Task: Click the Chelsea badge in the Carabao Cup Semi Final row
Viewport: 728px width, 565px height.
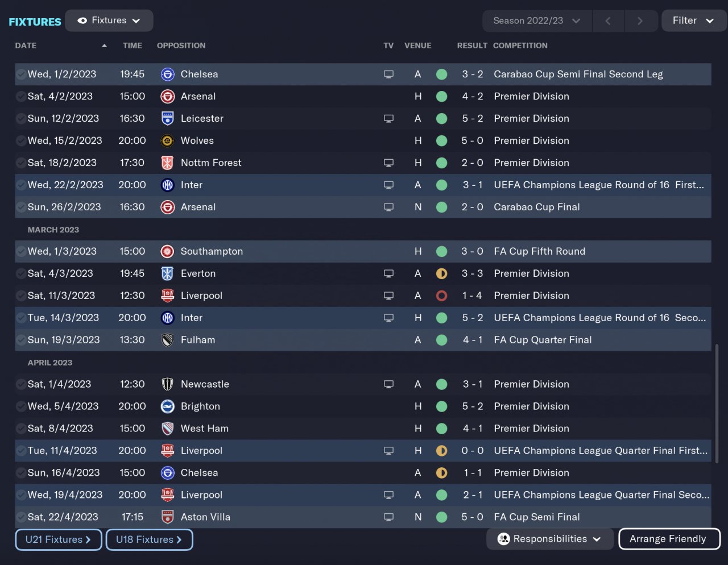Action: point(167,74)
